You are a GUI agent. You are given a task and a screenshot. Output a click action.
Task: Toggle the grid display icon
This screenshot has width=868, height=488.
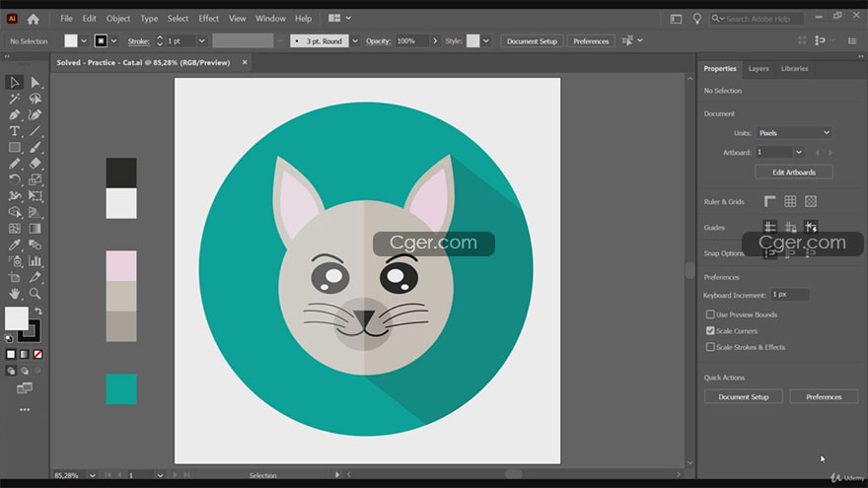pyautogui.click(x=790, y=201)
